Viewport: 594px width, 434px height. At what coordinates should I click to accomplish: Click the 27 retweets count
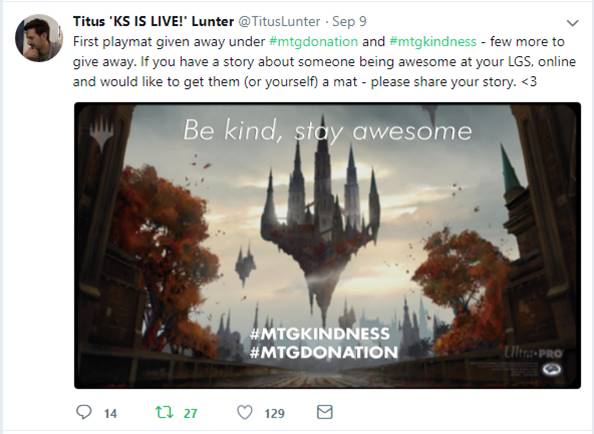coord(191,413)
